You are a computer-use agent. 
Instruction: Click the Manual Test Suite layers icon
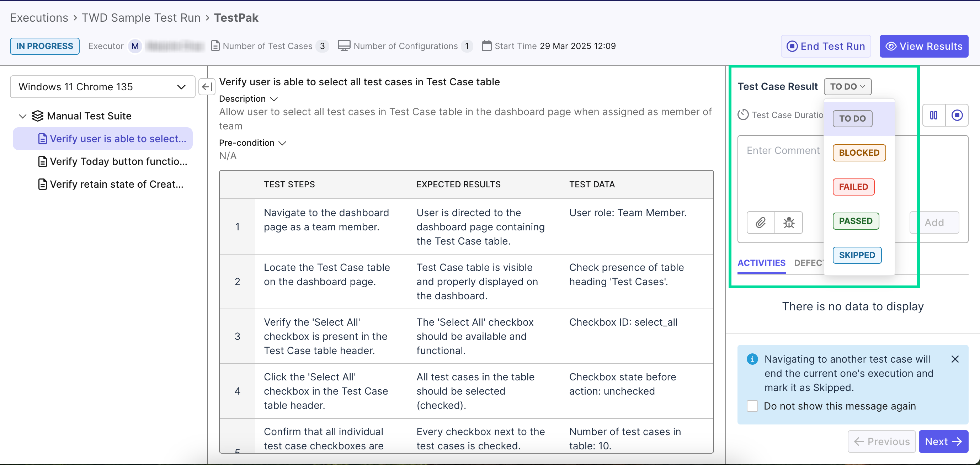tap(37, 116)
